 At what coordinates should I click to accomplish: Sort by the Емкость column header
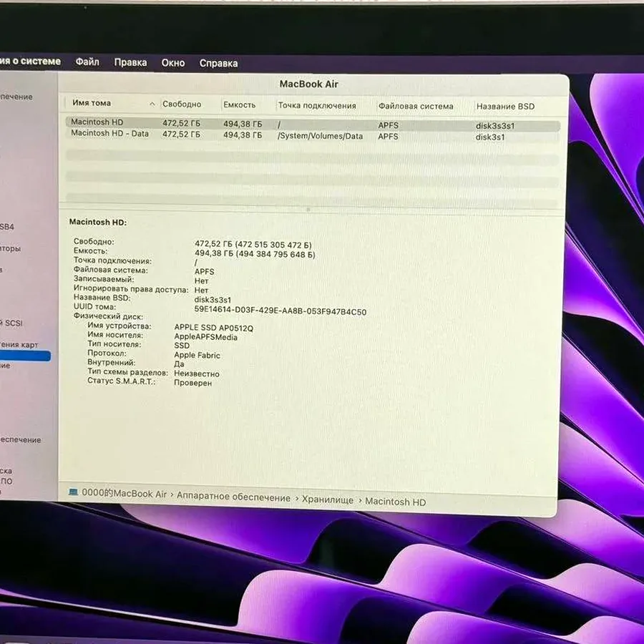tap(240, 104)
